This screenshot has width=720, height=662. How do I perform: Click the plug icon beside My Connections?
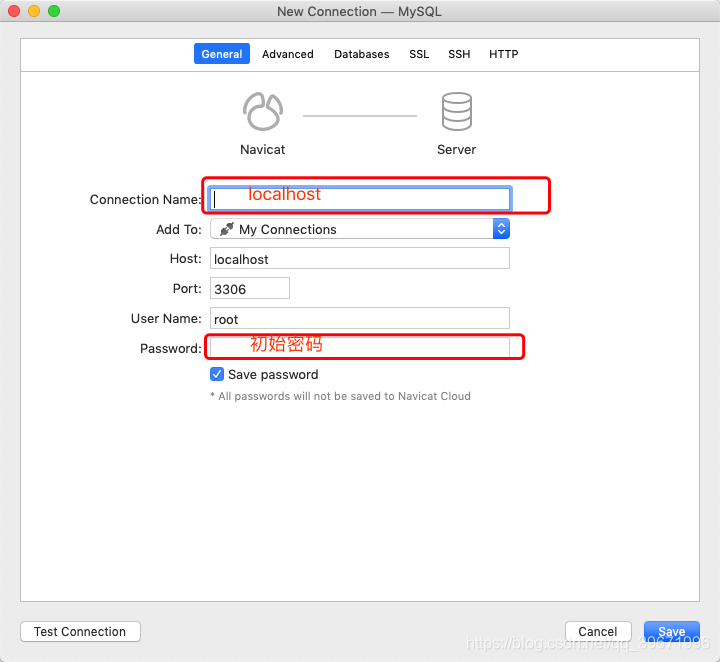(226, 229)
